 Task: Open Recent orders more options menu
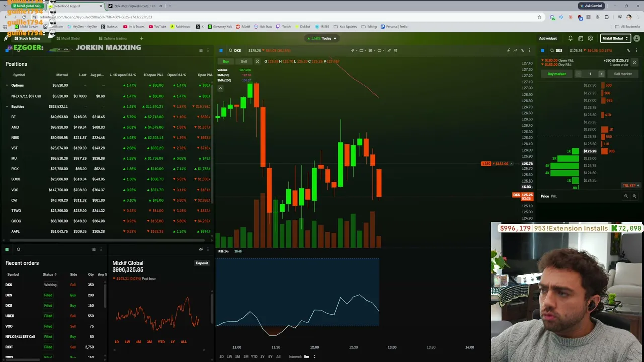click(101, 249)
